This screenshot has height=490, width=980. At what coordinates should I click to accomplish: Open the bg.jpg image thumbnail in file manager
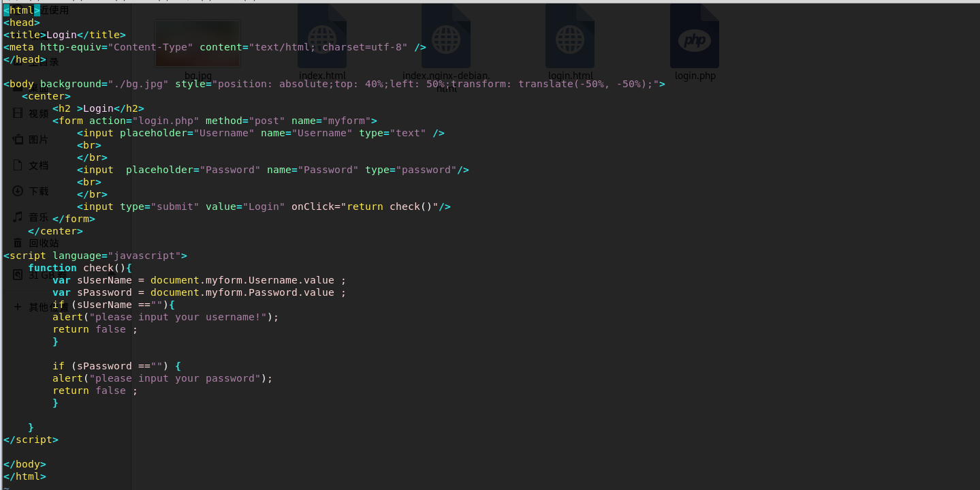(197, 44)
